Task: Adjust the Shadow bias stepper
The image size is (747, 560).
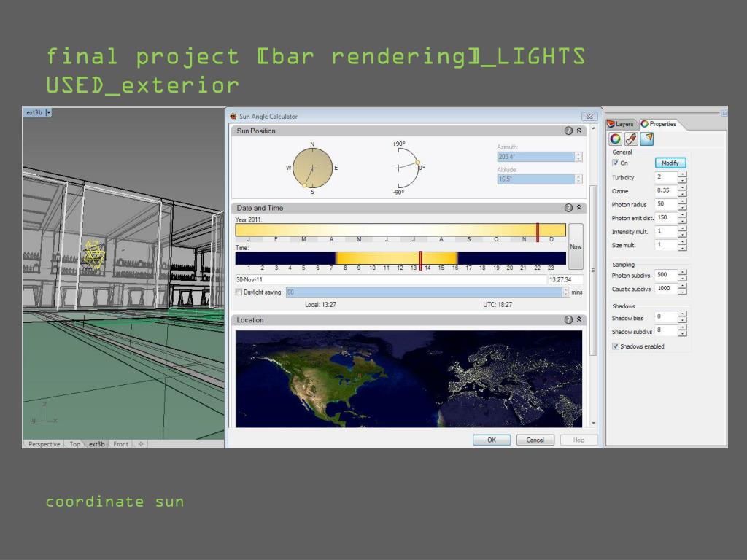Action: pos(682,316)
